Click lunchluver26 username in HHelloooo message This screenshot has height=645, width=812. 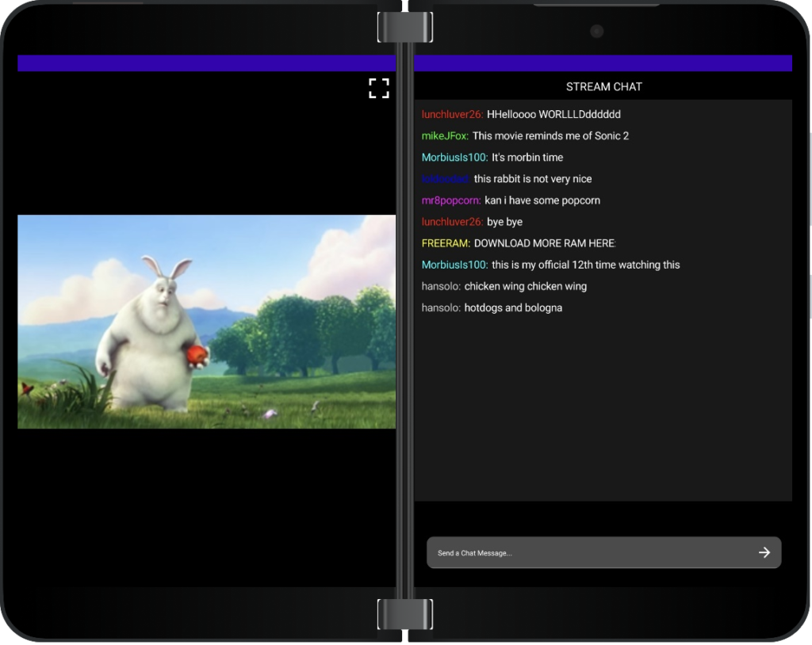(452, 114)
